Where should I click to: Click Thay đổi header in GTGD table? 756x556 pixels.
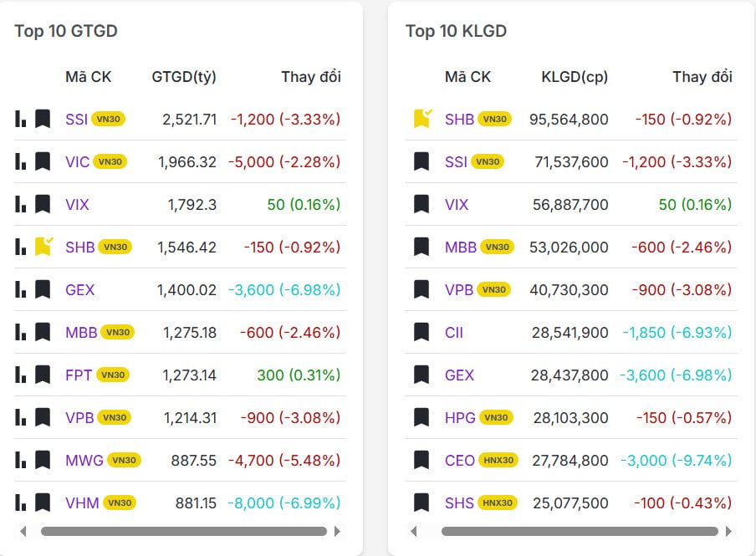pos(310,77)
